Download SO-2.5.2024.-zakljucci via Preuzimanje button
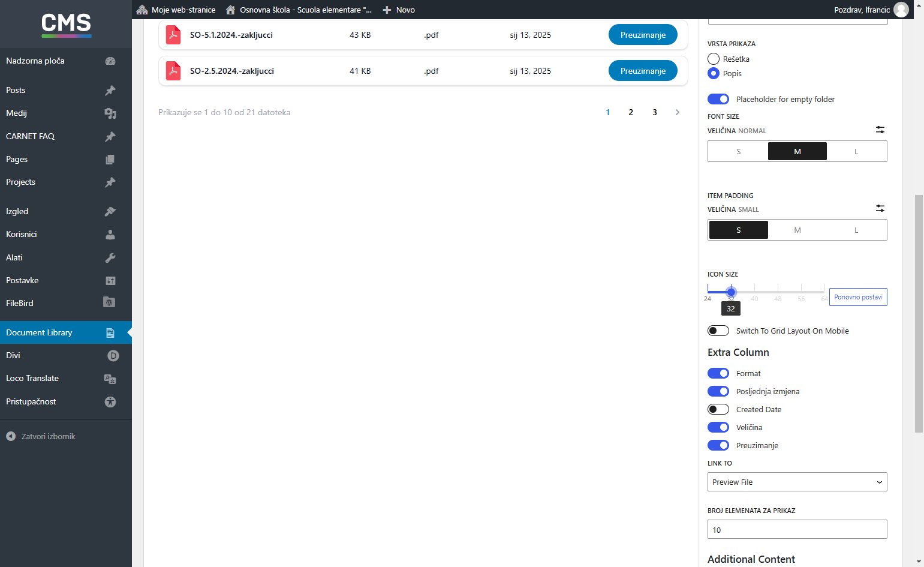Screen dimensions: 924x567 click(x=643, y=71)
